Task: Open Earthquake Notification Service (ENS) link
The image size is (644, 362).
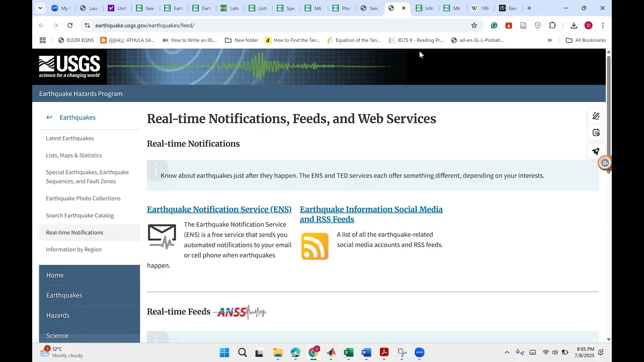Action: (x=219, y=210)
